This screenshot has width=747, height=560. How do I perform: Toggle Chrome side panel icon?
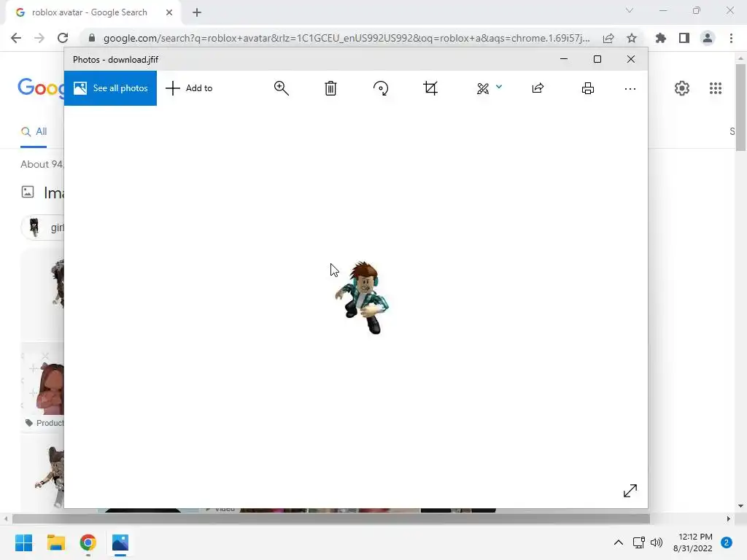(x=684, y=38)
